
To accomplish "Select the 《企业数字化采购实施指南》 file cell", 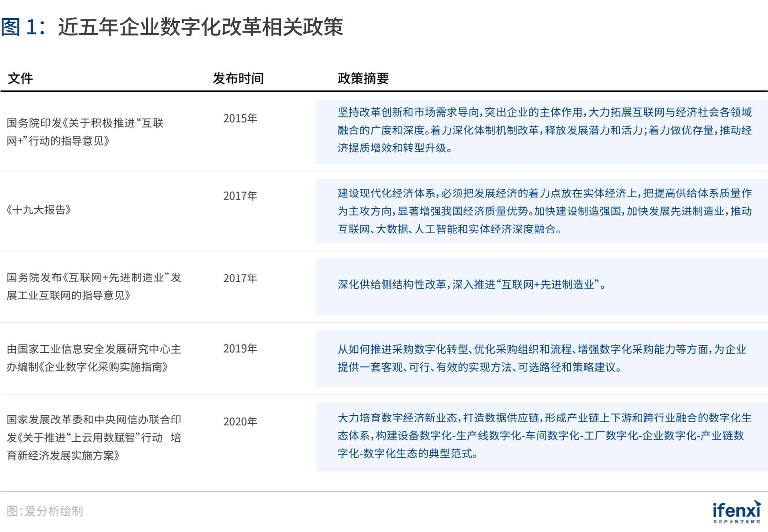I will click(94, 358).
